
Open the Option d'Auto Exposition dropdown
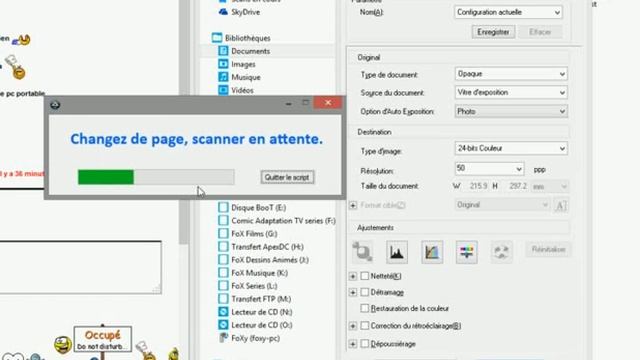(x=511, y=111)
